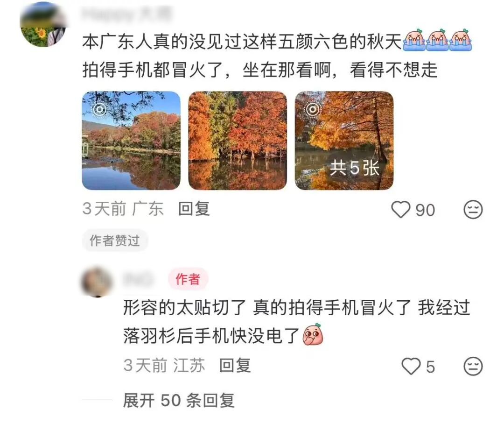This screenshot has width=504, height=424.
Task: Like the Guangdong comment with 90 likes
Action: [x=400, y=209]
